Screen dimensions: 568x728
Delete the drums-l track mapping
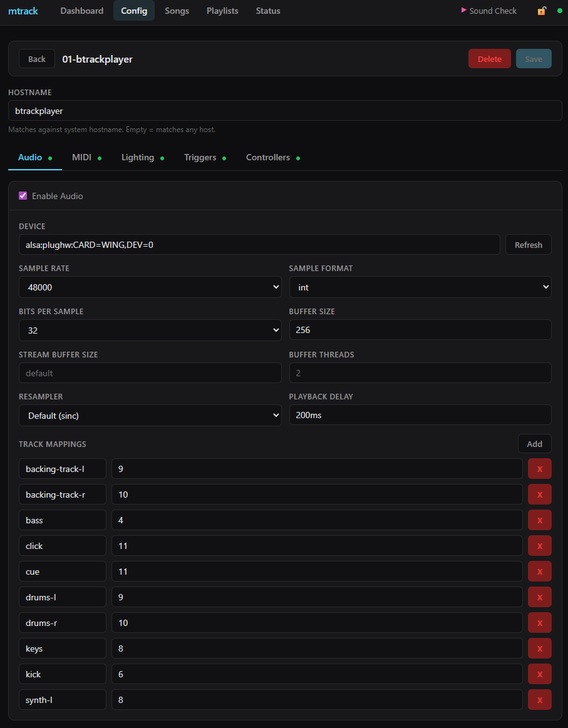[539, 597]
